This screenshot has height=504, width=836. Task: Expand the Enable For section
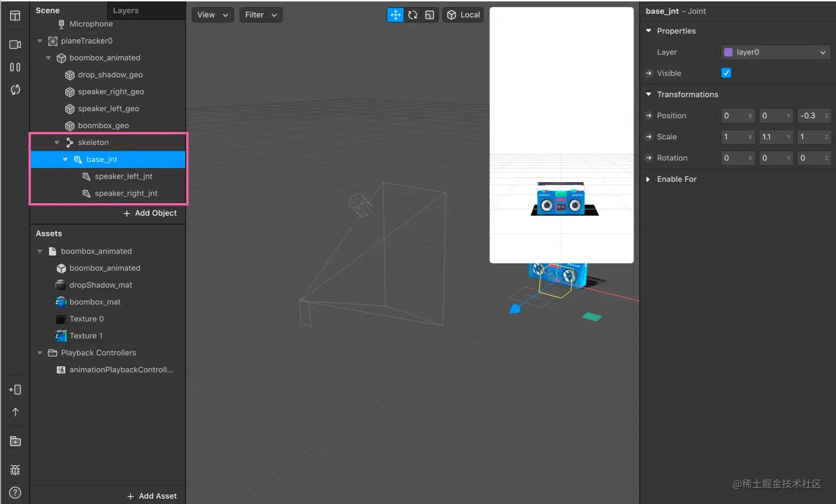pos(649,179)
